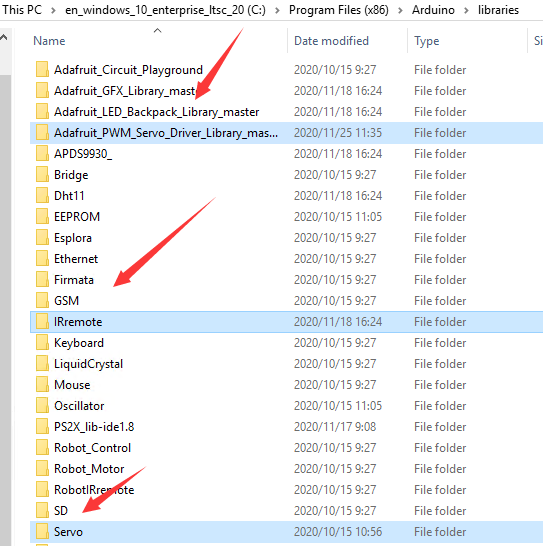Expand breadcrumb chevron after Program Files (x86)
543x546 pixels.
point(400,10)
